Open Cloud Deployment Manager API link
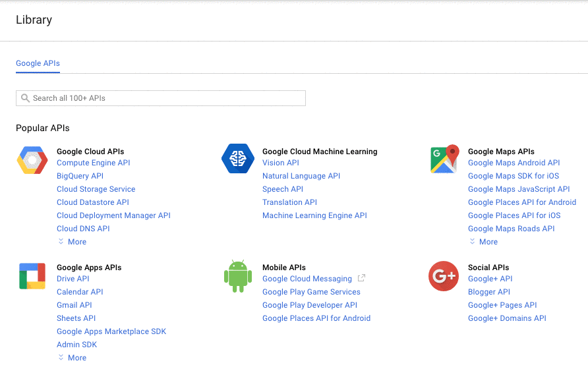The height and width of the screenshot is (369, 588). point(113,215)
